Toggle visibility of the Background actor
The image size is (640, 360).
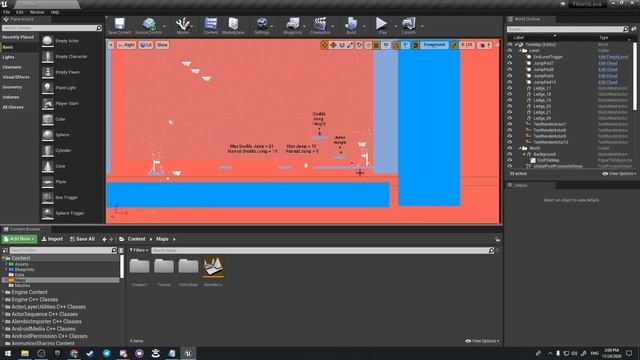tap(510, 154)
